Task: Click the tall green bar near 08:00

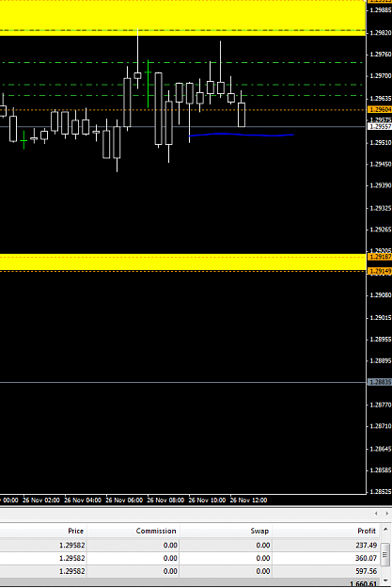Action: [x=148, y=83]
